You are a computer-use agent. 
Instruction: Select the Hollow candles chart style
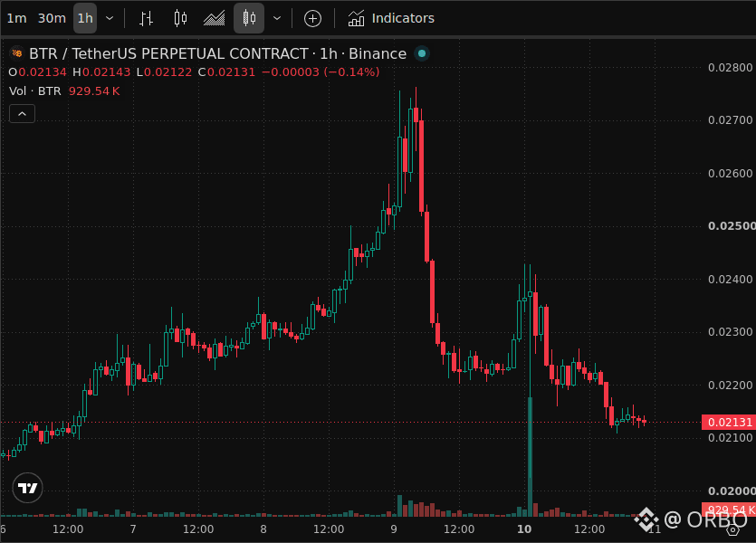(x=249, y=18)
